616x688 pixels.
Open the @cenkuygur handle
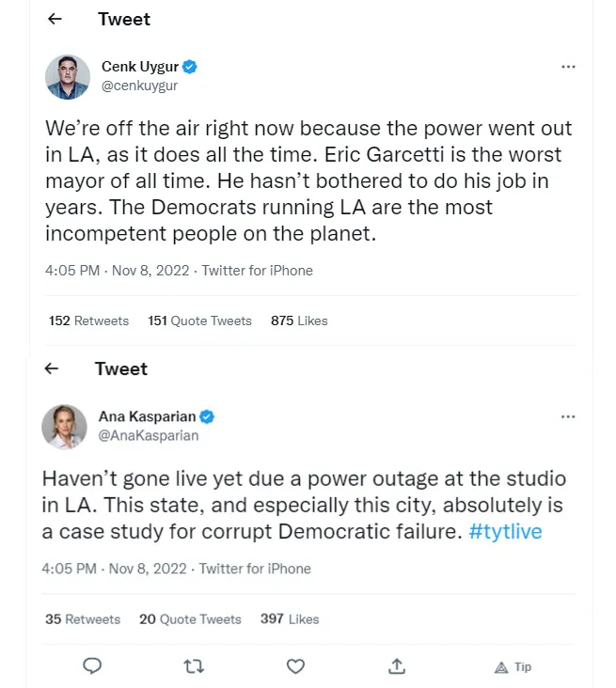(139, 86)
